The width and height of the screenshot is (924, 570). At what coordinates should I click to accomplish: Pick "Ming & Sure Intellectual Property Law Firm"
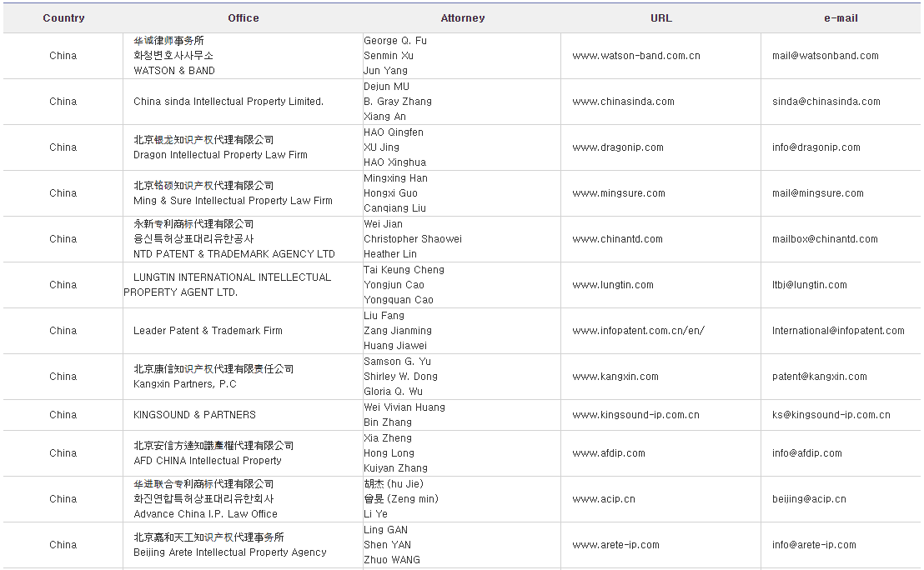(234, 202)
